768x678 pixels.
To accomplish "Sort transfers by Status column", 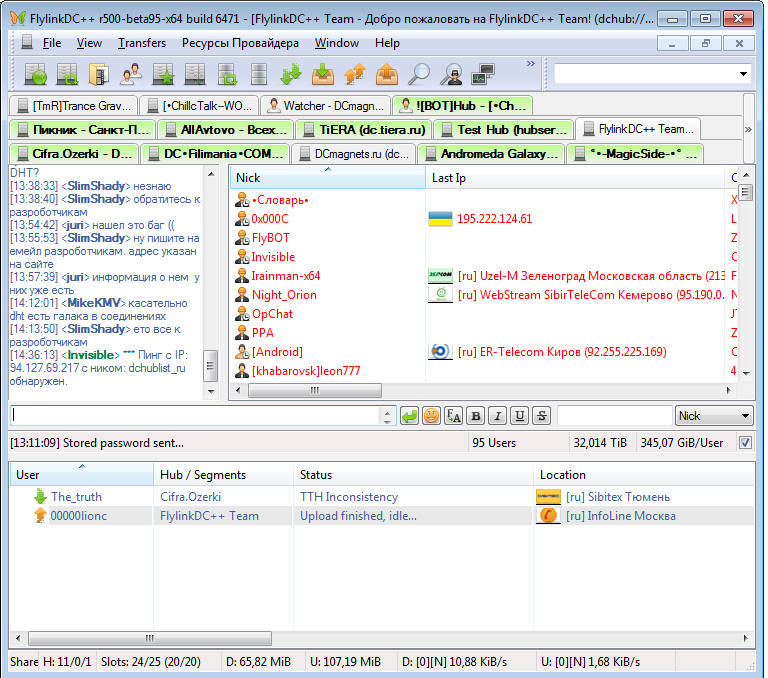I will pos(413,475).
